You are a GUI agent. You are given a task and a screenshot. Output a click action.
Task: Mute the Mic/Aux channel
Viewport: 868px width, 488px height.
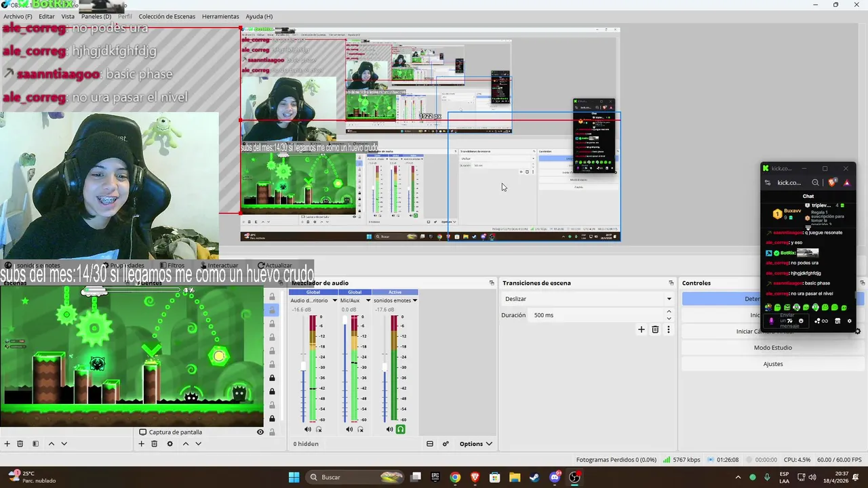[349, 429]
